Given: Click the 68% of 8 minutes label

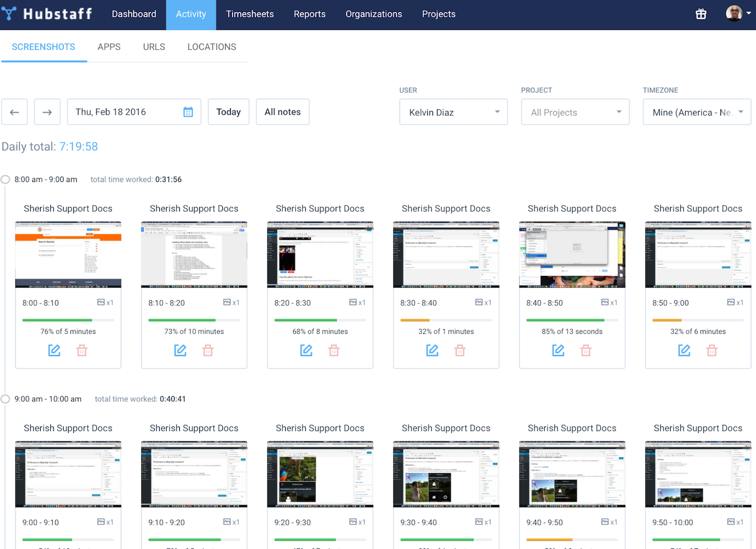Looking at the screenshot, I should point(320,331).
